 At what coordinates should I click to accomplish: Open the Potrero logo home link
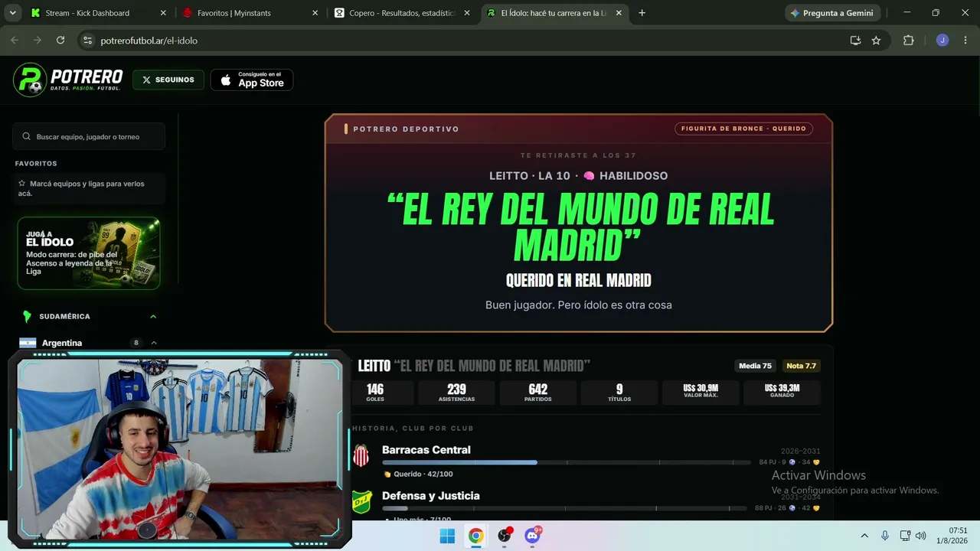click(68, 80)
